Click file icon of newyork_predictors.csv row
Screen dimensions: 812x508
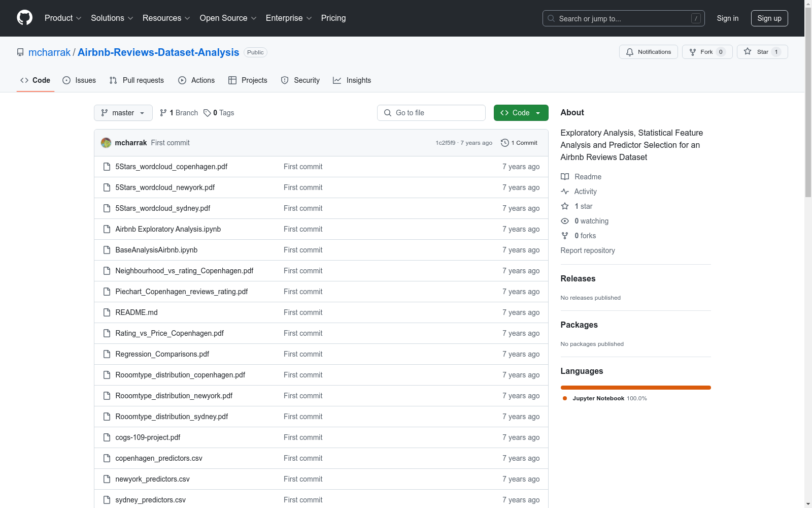click(x=107, y=479)
